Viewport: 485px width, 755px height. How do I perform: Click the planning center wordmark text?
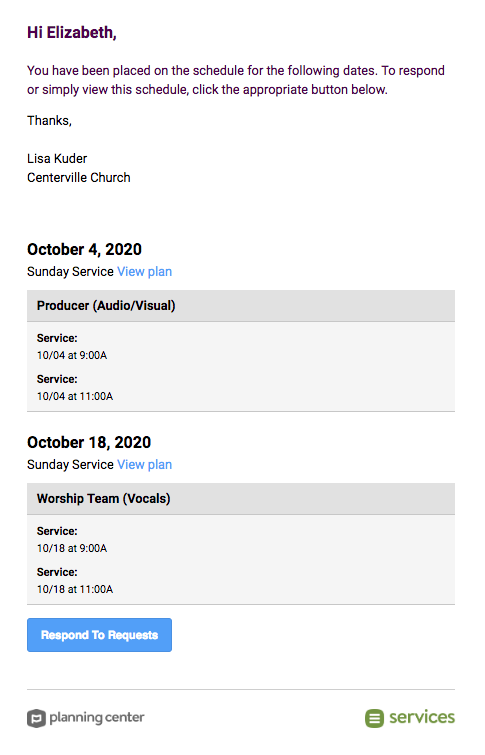(x=97, y=718)
